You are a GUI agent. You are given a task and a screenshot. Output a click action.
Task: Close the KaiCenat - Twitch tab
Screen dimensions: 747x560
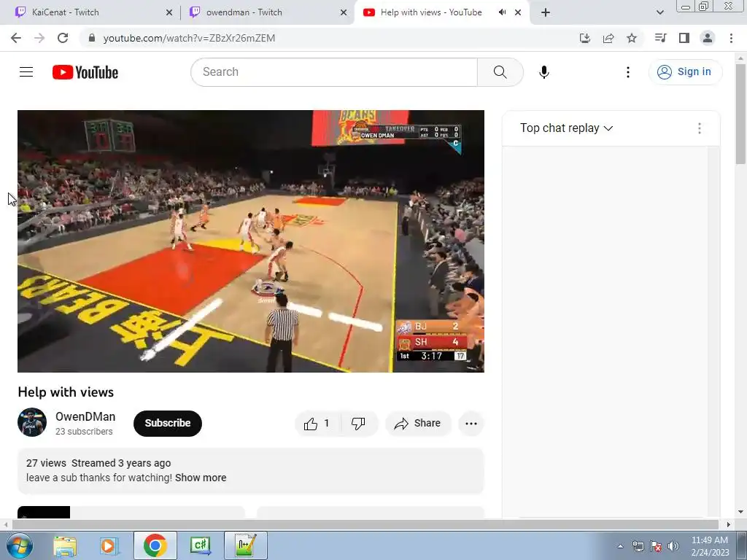click(169, 12)
